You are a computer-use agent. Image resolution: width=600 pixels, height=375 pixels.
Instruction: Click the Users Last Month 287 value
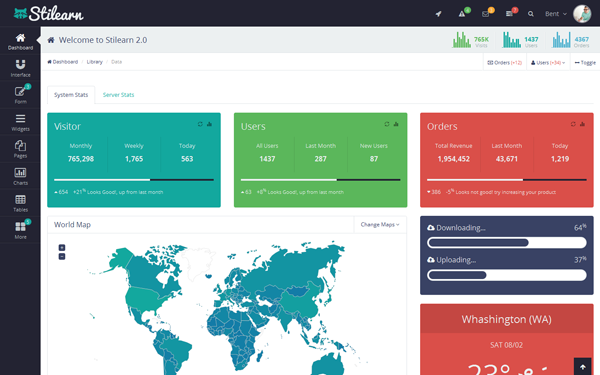320,159
